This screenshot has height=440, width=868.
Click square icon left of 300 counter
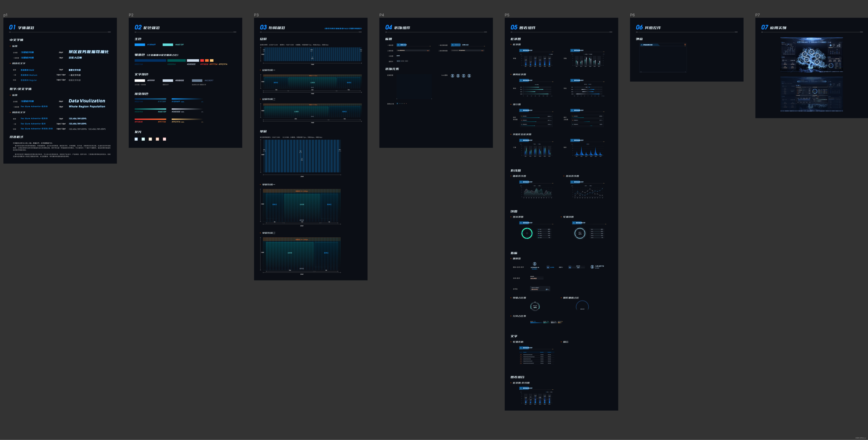click(x=548, y=267)
